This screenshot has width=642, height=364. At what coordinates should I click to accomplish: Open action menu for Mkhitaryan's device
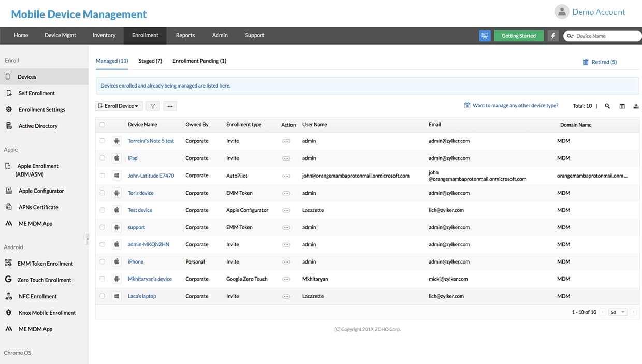[x=286, y=279]
